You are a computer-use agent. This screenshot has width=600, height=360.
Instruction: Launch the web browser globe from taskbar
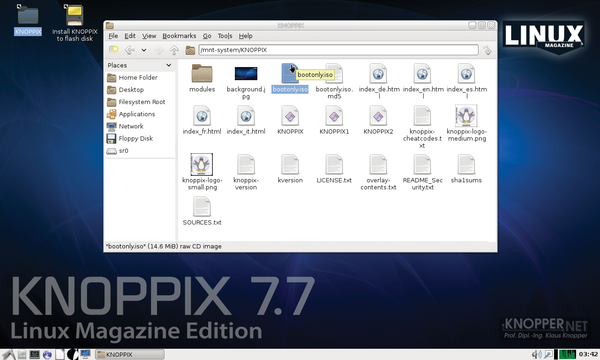pos(47,355)
